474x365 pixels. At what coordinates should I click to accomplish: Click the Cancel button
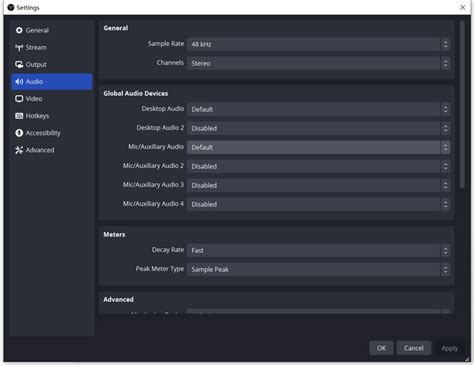click(x=414, y=348)
